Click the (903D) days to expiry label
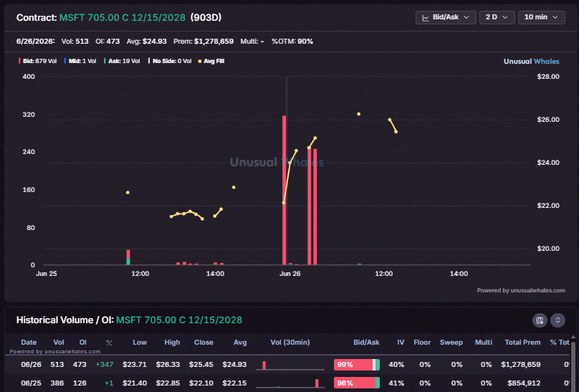 pos(206,18)
